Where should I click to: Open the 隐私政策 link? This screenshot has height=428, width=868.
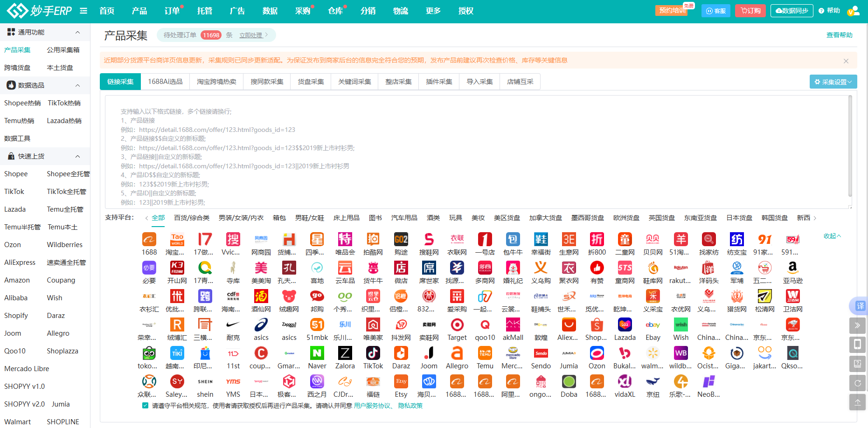click(x=410, y=406)
